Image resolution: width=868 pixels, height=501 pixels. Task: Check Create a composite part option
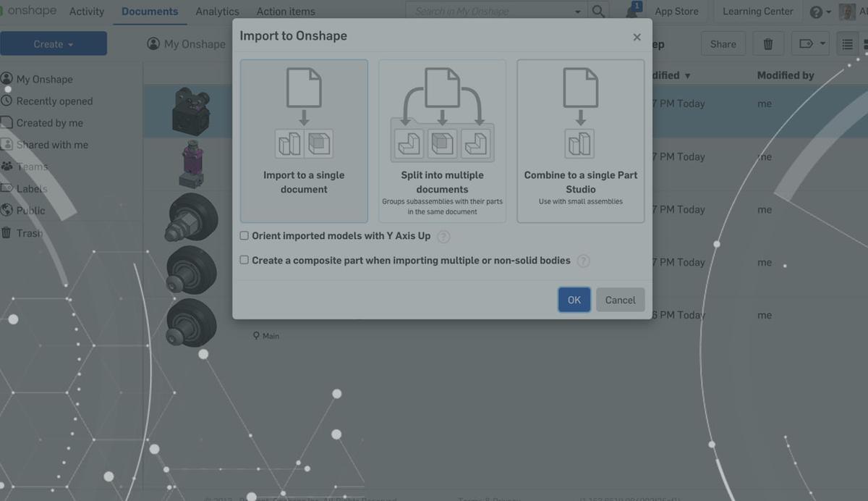coord(244,260)
